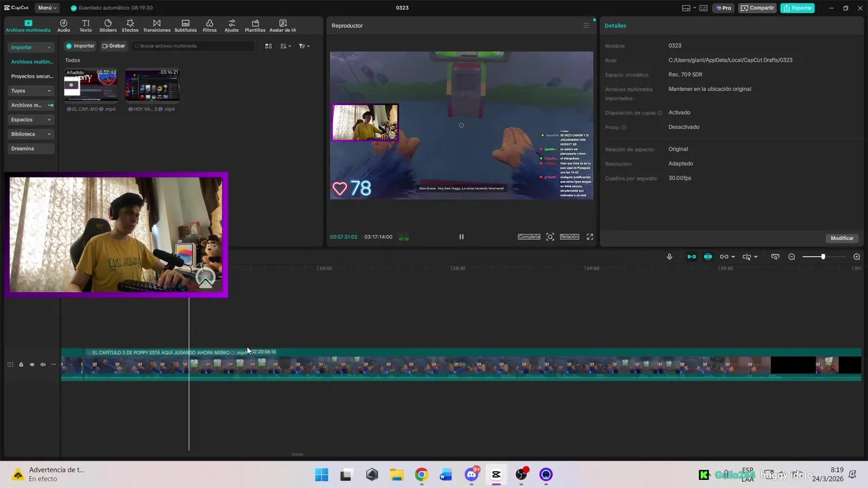Open the track more options dots

click(x=54, y=365)
